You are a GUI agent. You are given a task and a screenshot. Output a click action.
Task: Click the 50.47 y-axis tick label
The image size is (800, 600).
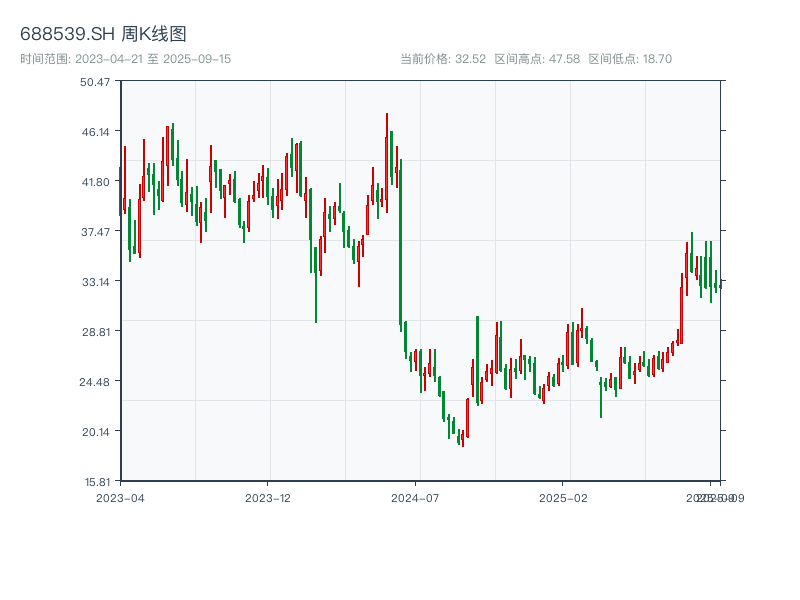[x=95, y=81]
